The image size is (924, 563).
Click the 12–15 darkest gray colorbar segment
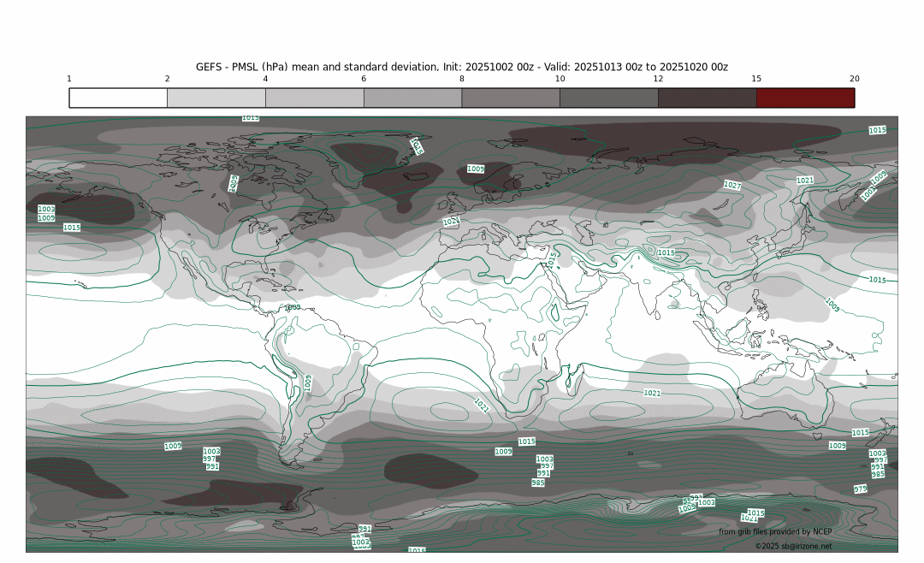(707, 98)
